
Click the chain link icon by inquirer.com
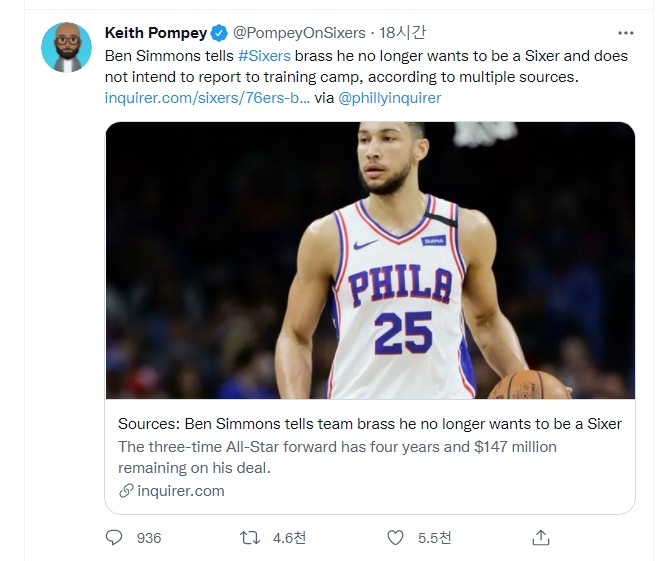point(126,491)
